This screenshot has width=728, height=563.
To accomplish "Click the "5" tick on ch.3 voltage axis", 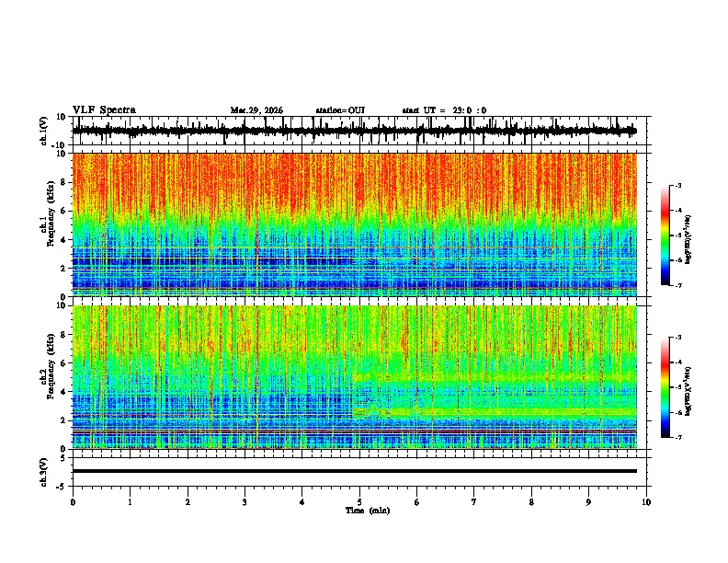I will point(63,458).
